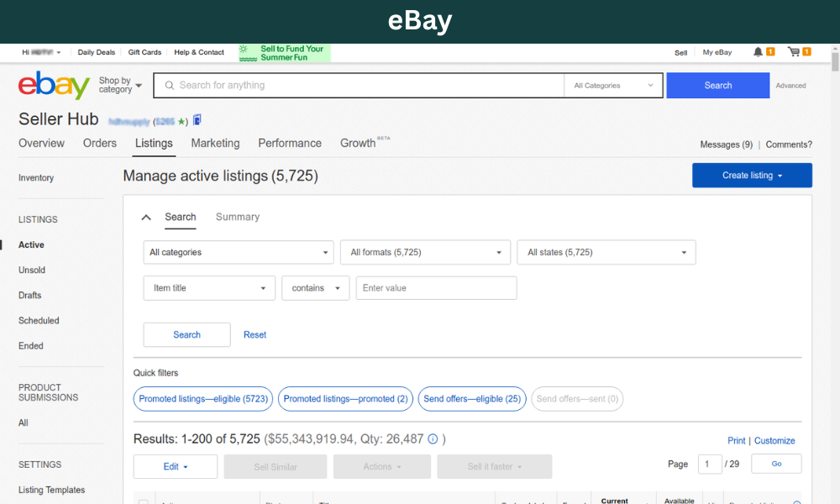840x504 pixels.
Task: Open Drafts in the Listings sidebar
Action: tap(30, 296)
